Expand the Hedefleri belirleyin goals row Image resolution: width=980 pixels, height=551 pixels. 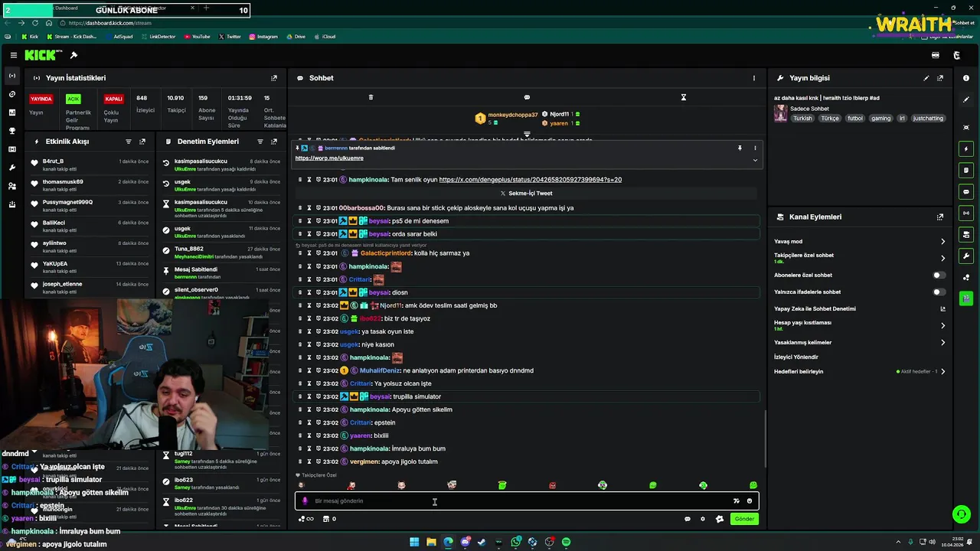942,371
